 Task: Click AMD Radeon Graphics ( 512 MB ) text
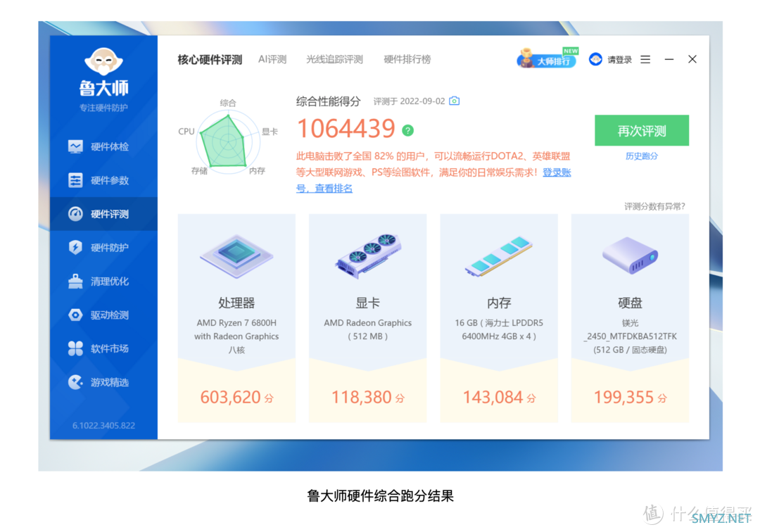(x=368, y=329)
